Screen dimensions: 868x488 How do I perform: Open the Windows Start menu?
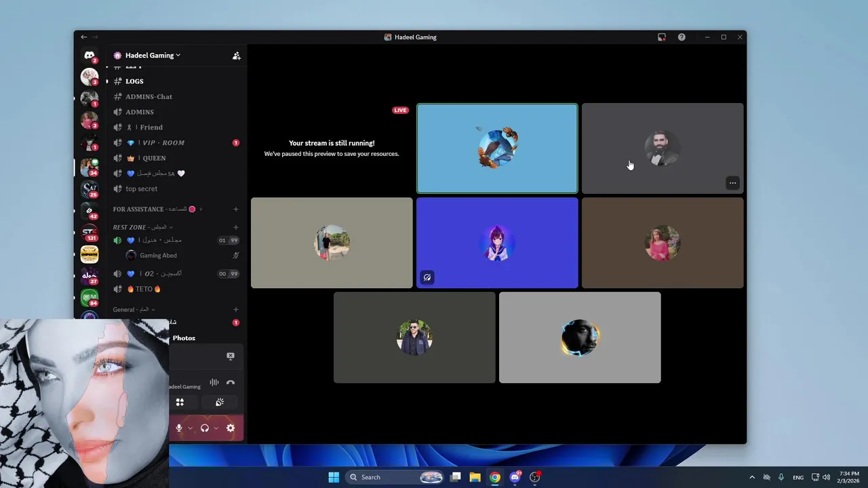tap(334, 477)
